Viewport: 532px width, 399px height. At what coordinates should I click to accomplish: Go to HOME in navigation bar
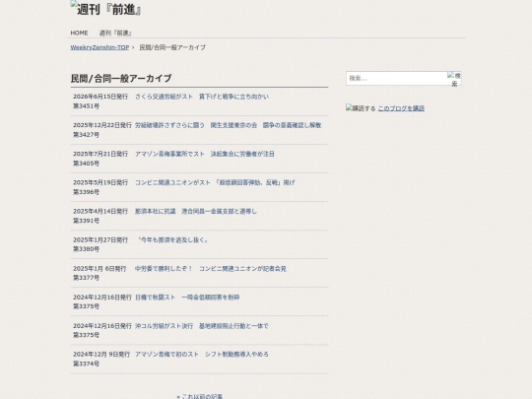[x=79, y=33]
